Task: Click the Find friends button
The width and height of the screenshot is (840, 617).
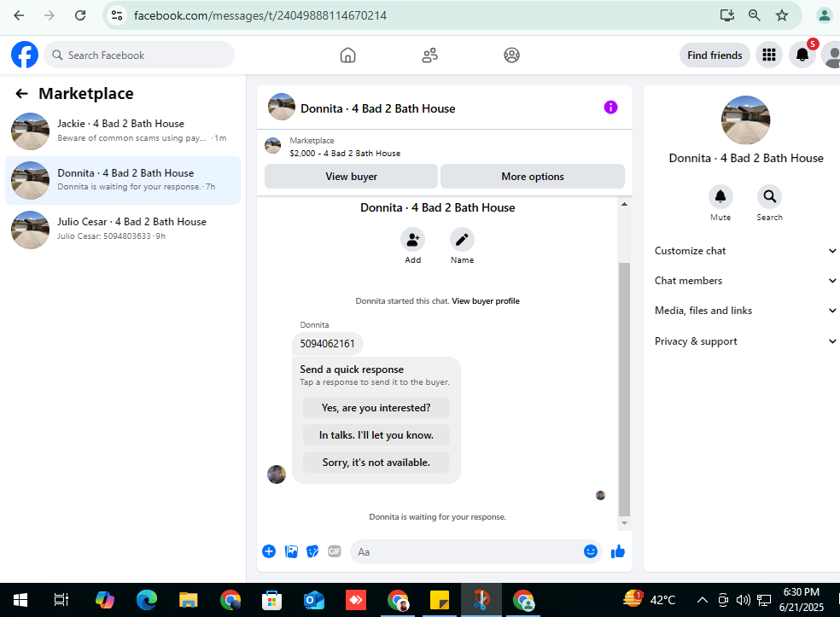Action: point(715,55)
